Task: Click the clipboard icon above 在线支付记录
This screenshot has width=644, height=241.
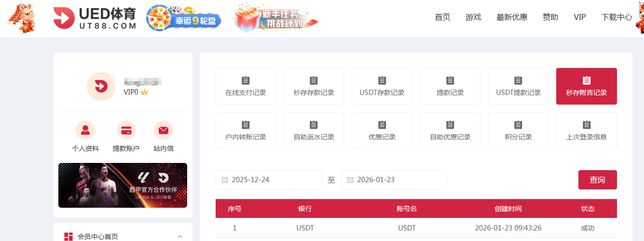Action: click(246, 80)
